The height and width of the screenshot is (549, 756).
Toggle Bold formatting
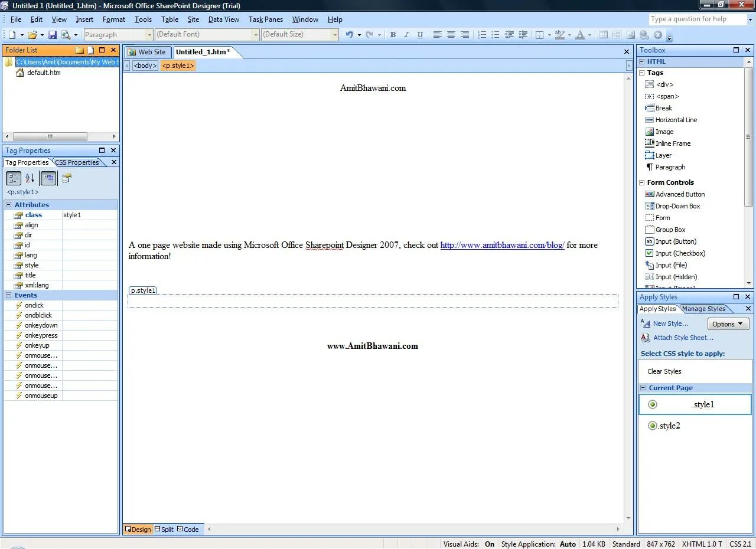[393, 35]
